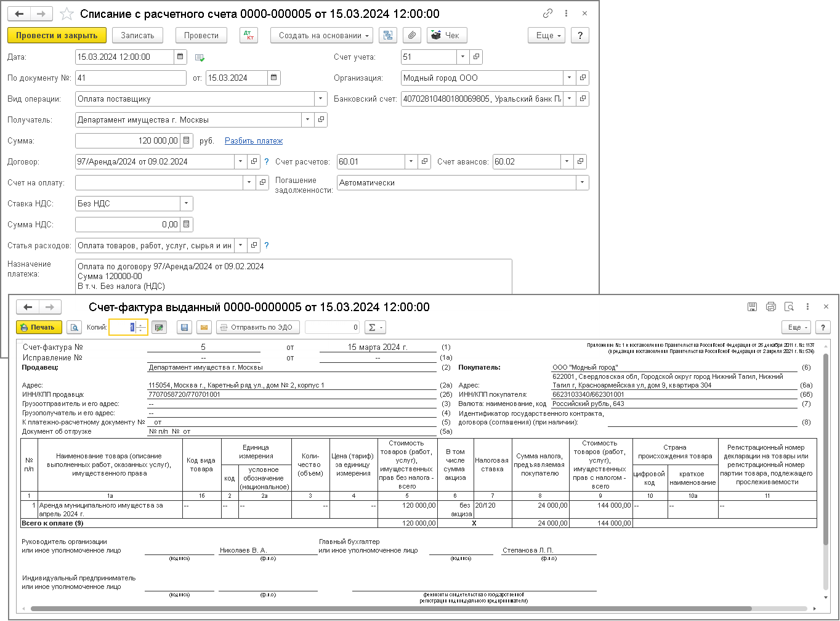Open the Договор reference form

coord(254,162)
